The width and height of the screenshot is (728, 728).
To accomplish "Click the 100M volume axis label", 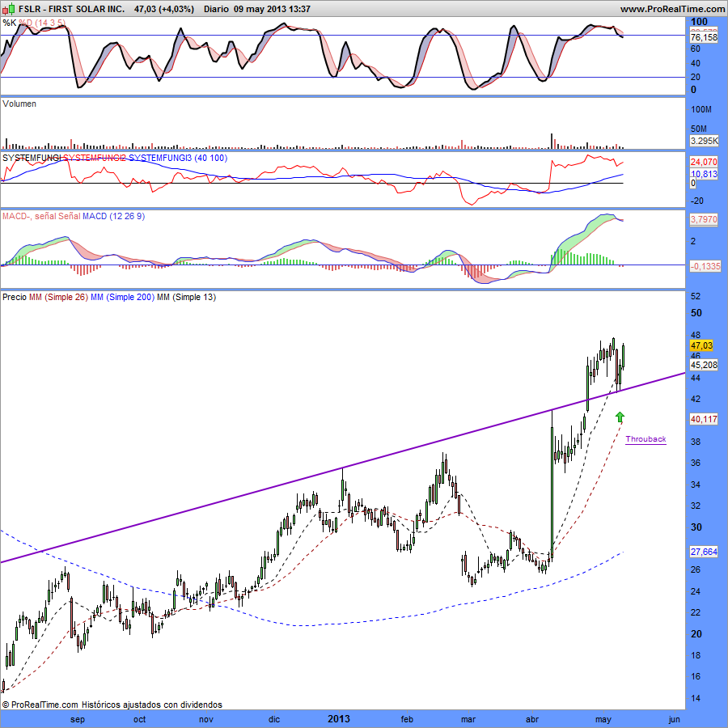I will 701,109.
